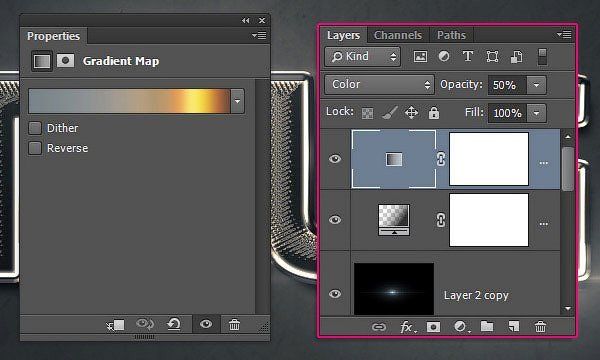
Task: Select the gradient fill layer thumbnail
Action: [394, 220]
